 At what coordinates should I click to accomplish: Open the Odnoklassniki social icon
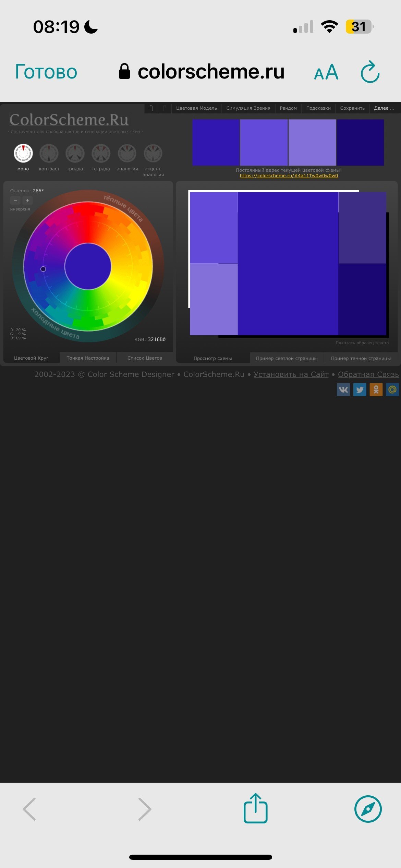pos(376,389)
